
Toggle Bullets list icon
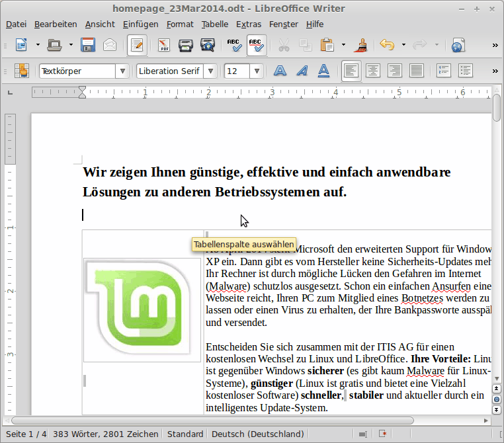[x=466, y=71]
